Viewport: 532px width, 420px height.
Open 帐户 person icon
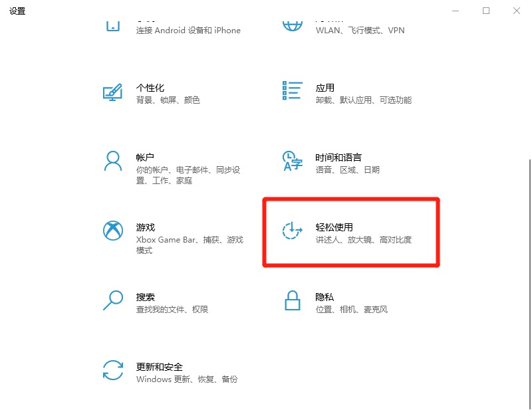(x=112, y=161)
